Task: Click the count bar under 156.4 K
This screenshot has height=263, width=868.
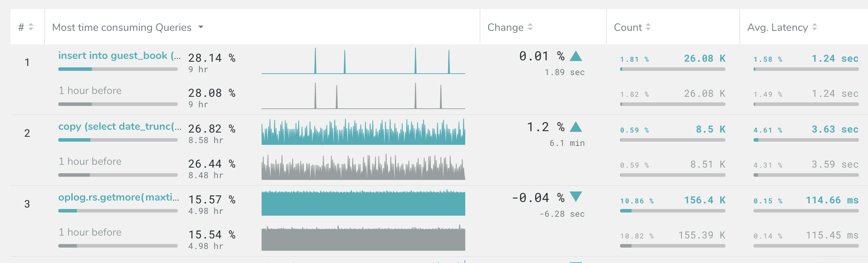Action: tap(672, 211)
